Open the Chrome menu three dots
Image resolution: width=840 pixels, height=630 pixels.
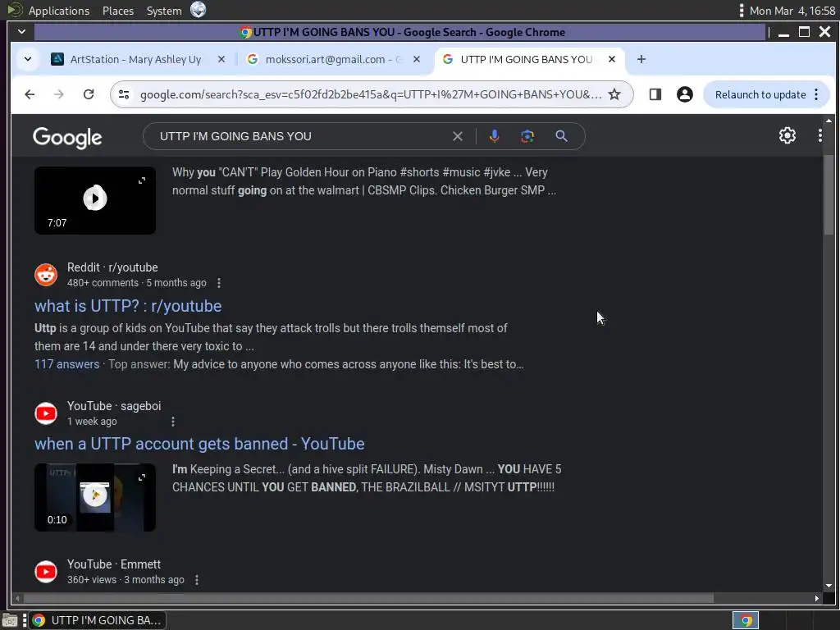[x=816, y=94]
